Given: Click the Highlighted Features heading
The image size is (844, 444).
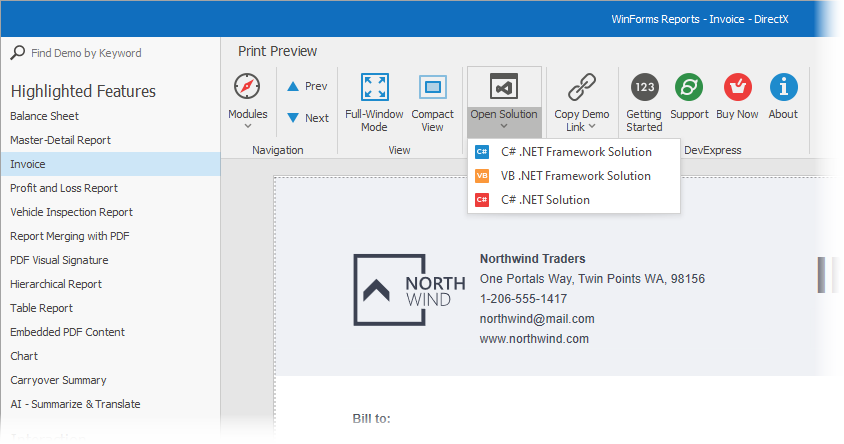Looking at the screenshot, I should (83, 91).
